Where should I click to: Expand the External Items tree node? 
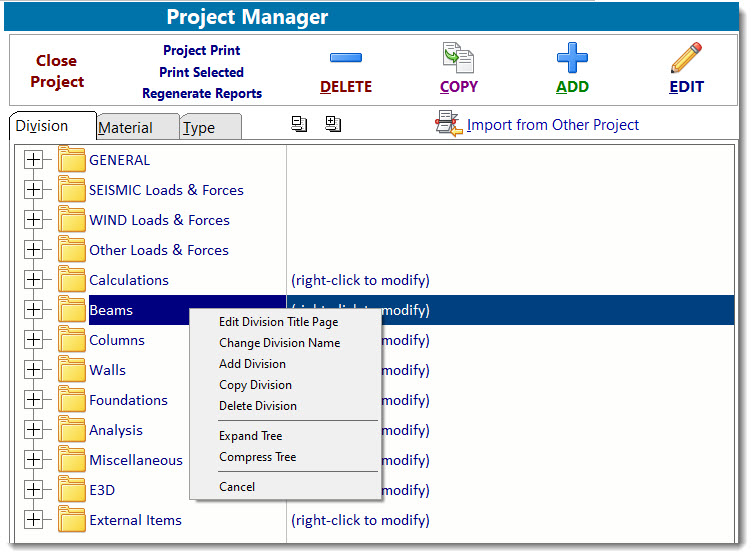(34, 520)
